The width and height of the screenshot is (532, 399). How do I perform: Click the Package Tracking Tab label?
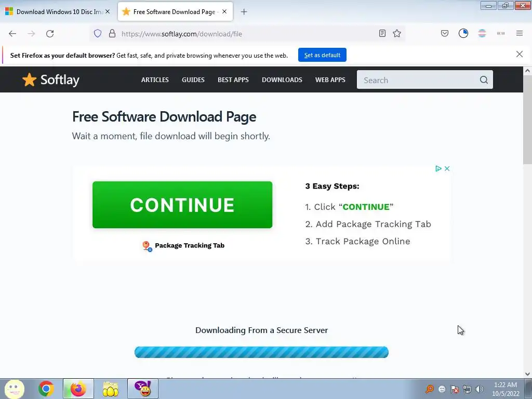pos(190,245)
